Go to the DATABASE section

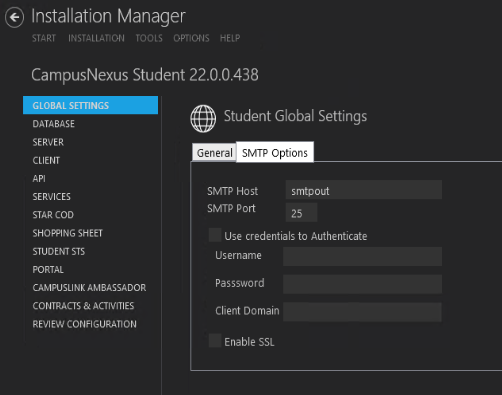54,124
